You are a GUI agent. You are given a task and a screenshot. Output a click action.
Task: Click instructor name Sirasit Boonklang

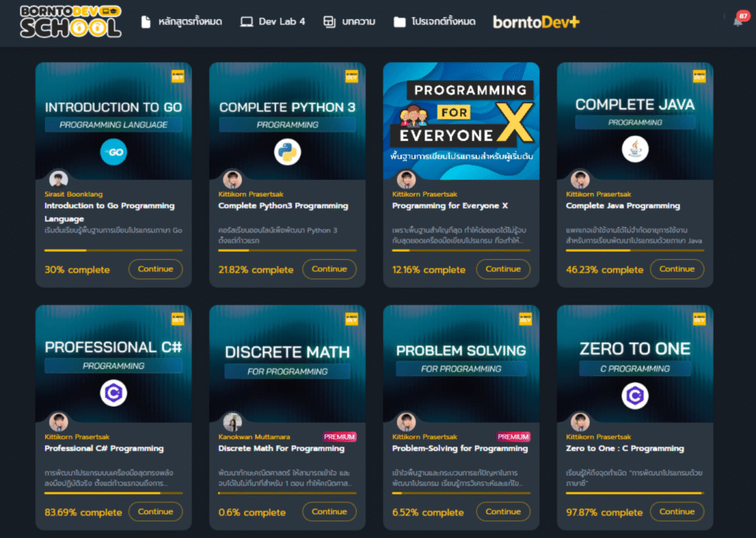coord(73,194)
